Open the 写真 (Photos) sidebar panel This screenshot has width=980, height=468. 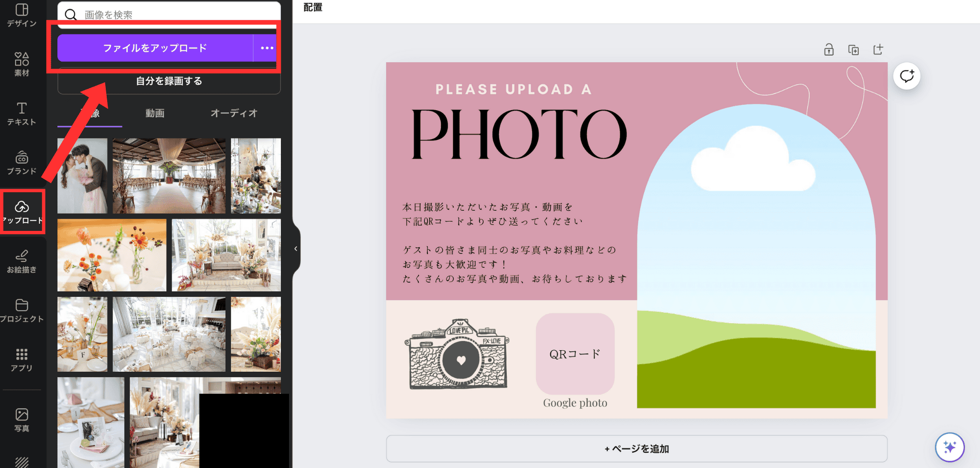coord(22,420)
